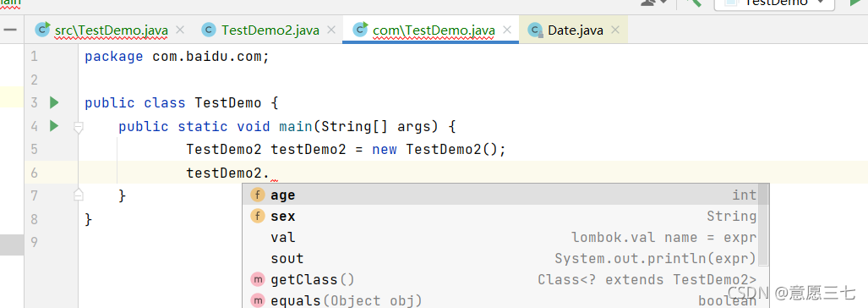868x308 pixels.
Task: Click the build hammer icon in the toolbar
Action: point(693,3)
